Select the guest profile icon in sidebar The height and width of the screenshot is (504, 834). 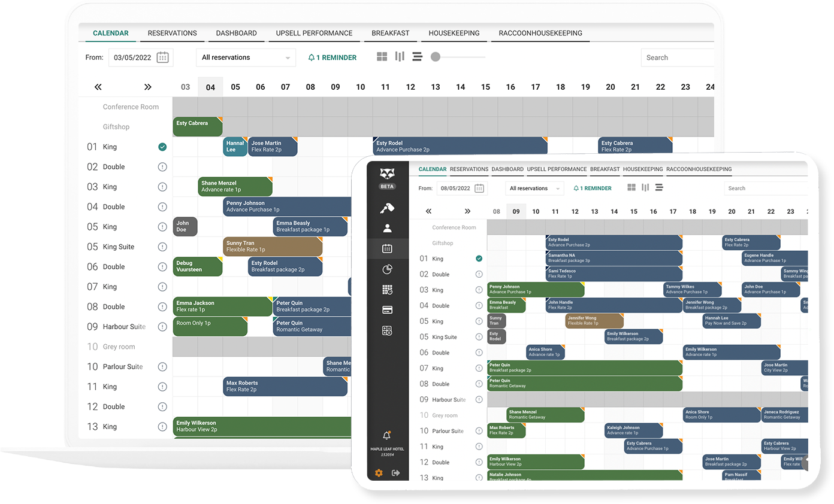point(388,227)
